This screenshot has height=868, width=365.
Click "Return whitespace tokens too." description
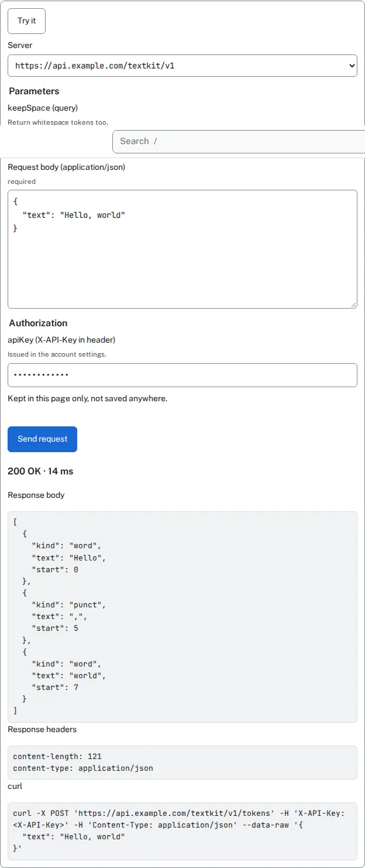(x=58, y=122)
